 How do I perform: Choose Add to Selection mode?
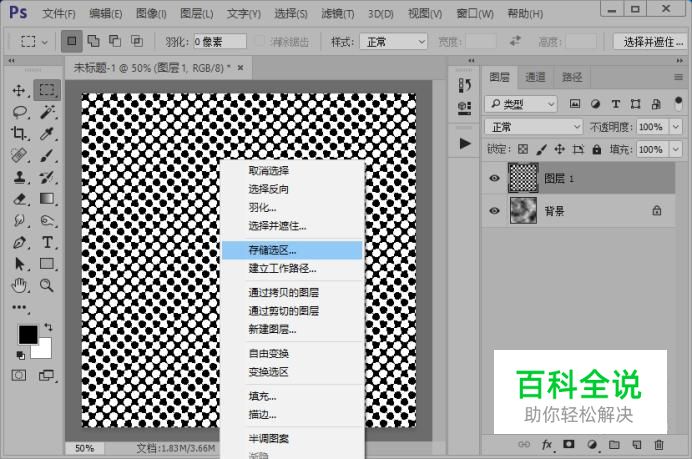click(x=94, y=41)
